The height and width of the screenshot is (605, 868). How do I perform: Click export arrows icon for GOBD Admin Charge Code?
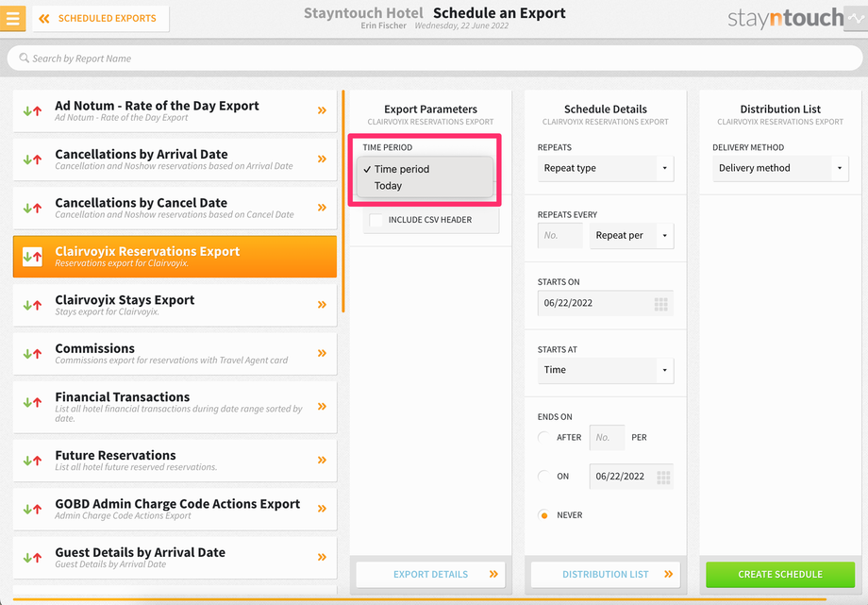pyautogui.click(x=32, y=509)
